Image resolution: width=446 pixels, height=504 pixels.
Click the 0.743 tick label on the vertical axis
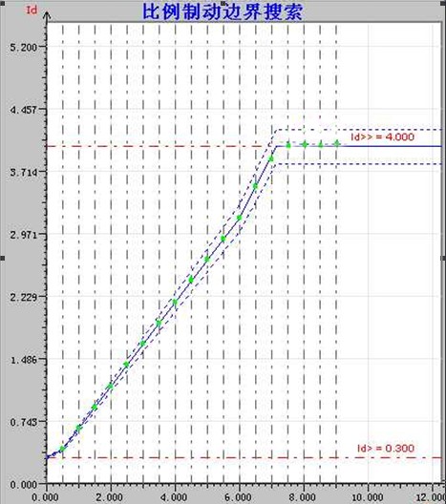pos(24,422)
